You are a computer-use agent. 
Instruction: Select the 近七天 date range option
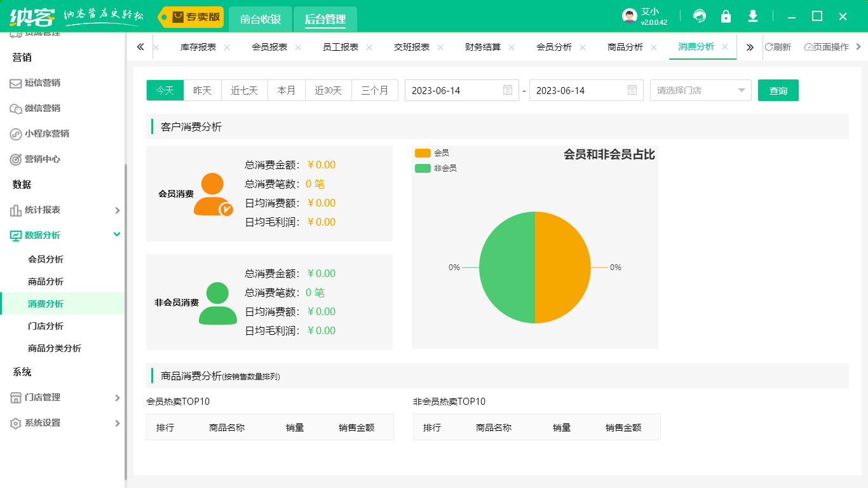[244, 90]
